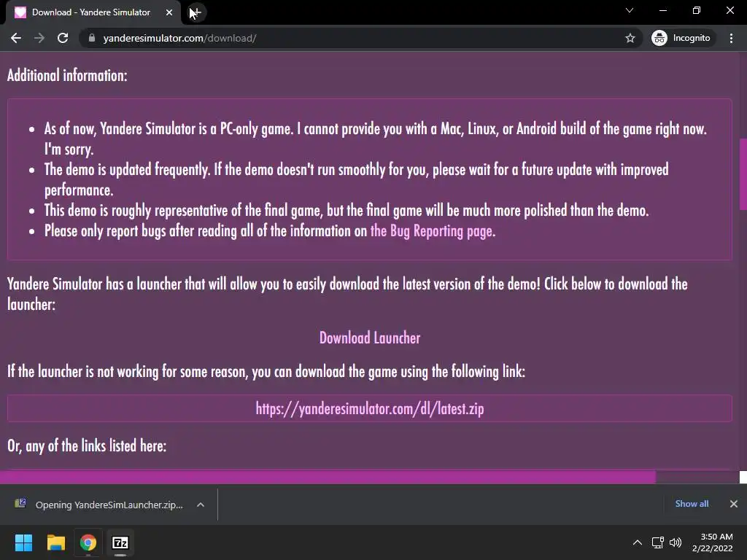Open a new tab with plus button
This screenshot has width=747, height=560.
[x=196, y=12]
